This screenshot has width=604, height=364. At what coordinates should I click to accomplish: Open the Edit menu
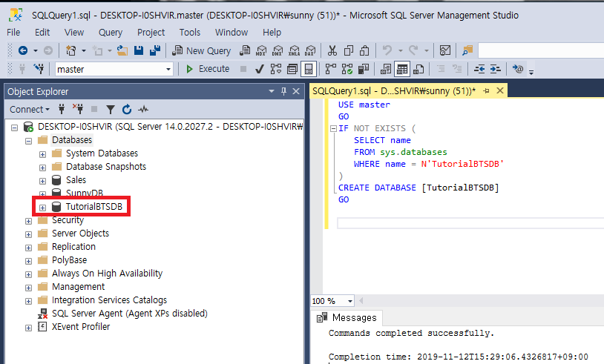click(x=42, y=33)
